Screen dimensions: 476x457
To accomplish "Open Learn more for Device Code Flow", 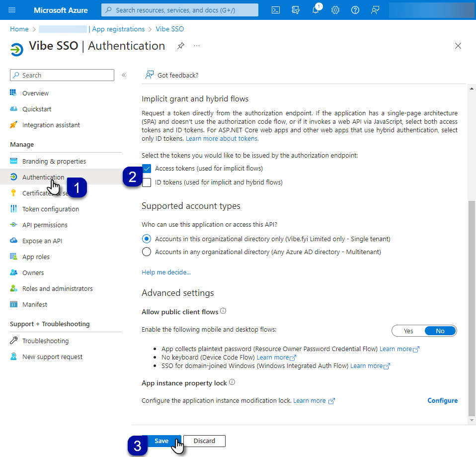I will coord(276,358).
